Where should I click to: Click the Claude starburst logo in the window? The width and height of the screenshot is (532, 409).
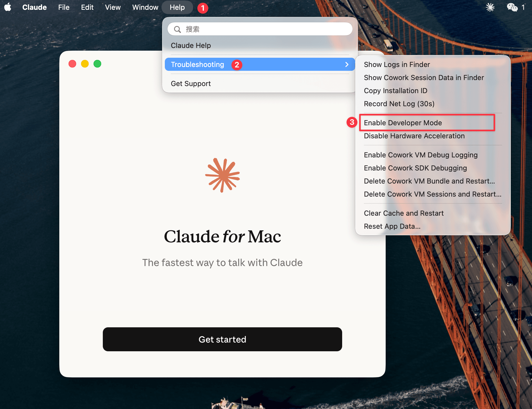coord(223,176)
